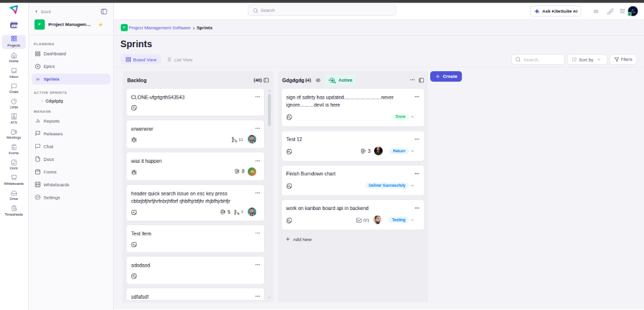The image size is (644, 310).
Task: Switch to Board View tab
Action: (141, 60)
